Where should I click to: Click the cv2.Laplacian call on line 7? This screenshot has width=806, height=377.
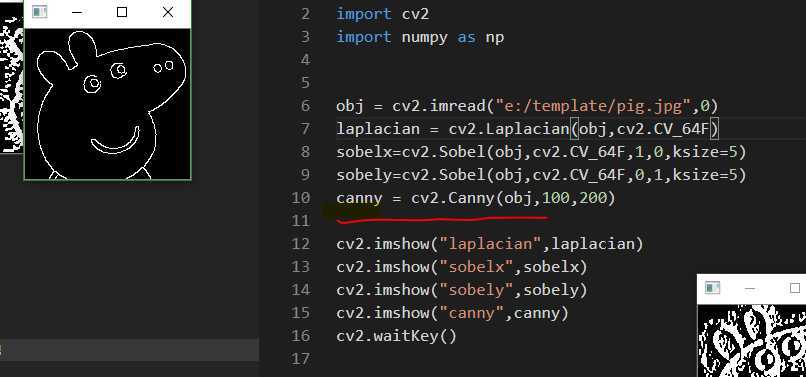point(583,129)
